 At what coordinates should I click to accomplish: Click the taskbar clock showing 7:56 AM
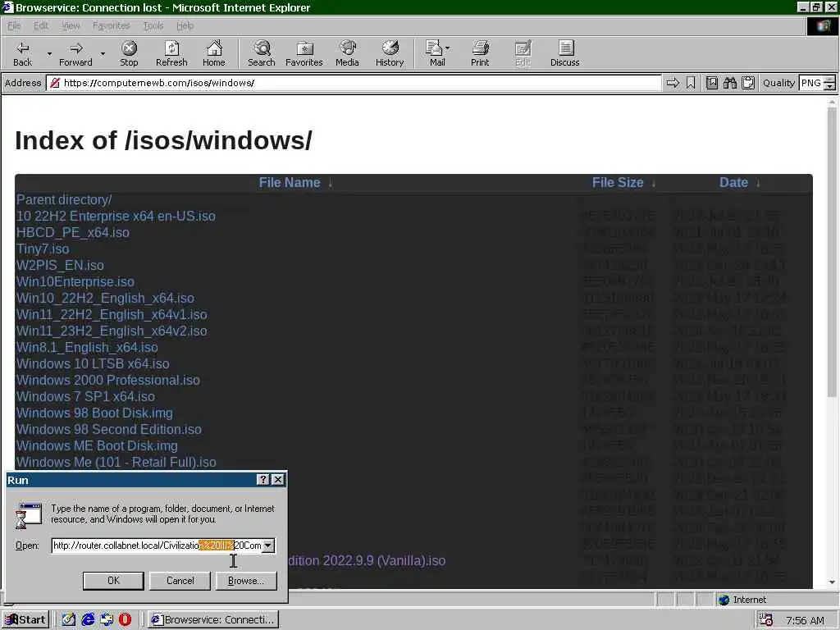(805, 620)
